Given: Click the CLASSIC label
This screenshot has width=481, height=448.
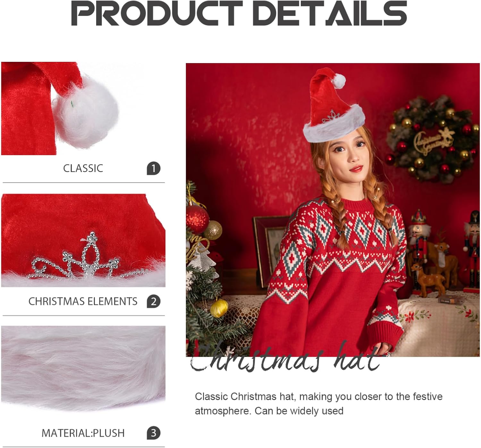Looking at the screenshot, I should pyautogui.click(x=83, y=168).
